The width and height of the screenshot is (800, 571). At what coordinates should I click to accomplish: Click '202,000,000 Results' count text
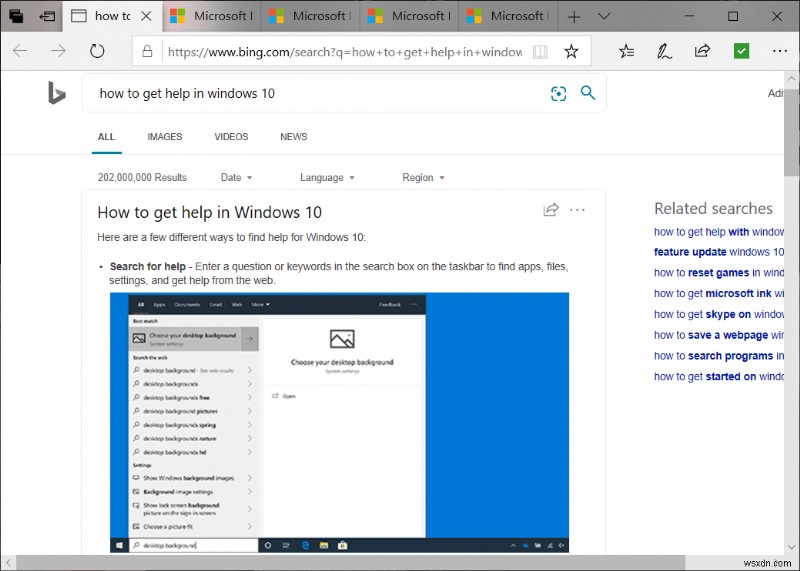click(142, 178)
